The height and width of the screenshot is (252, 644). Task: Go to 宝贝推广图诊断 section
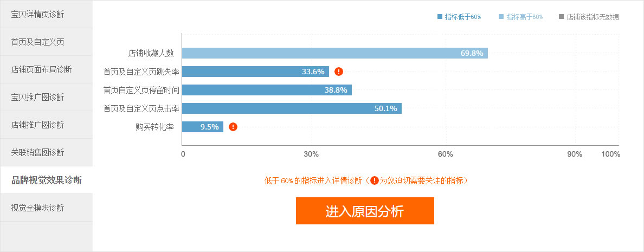click(x=47, y=97)
